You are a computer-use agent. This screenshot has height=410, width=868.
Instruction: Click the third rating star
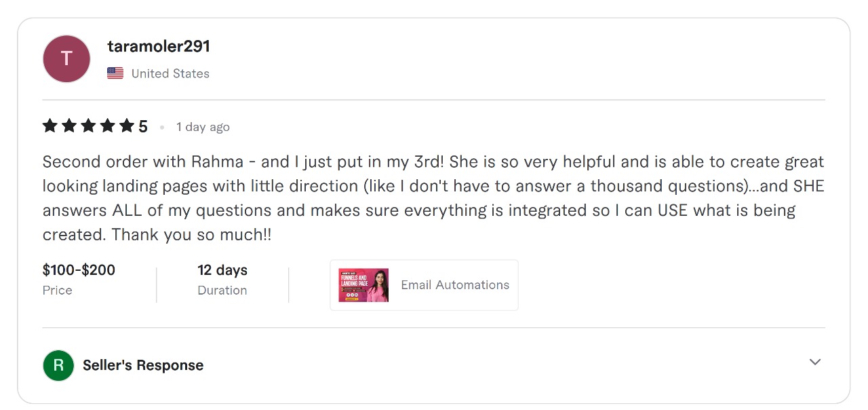[x=88, y=126]
